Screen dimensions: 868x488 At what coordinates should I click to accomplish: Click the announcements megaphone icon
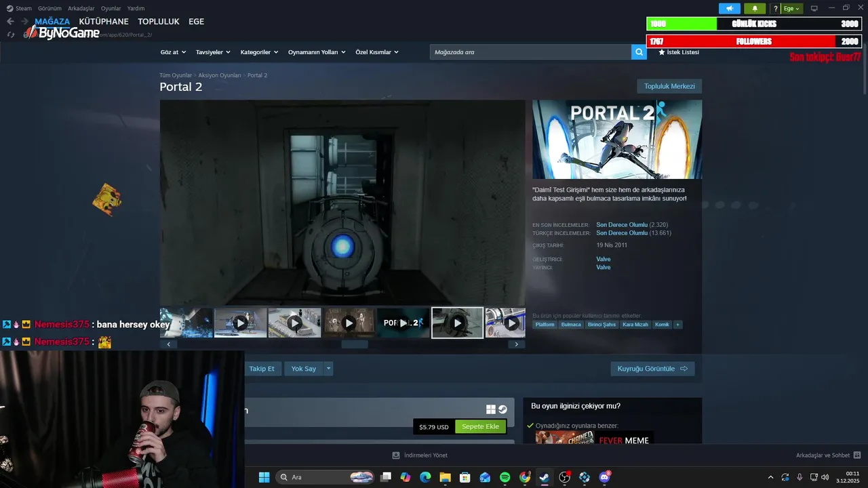tap(730, 8)
